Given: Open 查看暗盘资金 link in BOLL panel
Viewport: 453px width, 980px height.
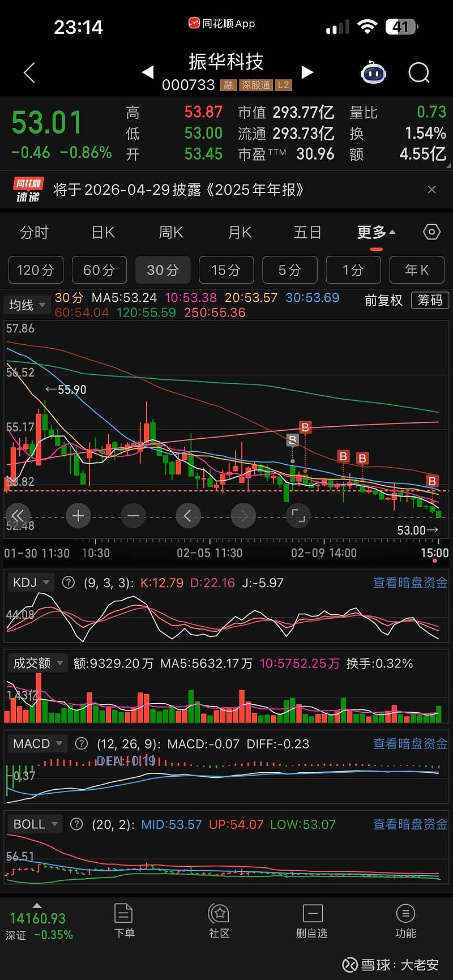Looking at the screenshot, I should click(x=410, y=824).
